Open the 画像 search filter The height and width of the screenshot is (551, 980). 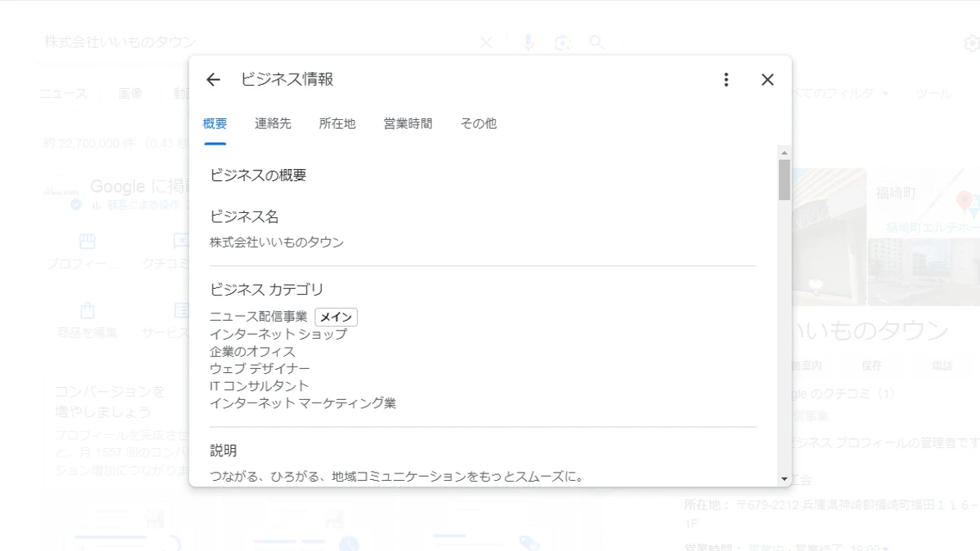(x=131, y=94)
